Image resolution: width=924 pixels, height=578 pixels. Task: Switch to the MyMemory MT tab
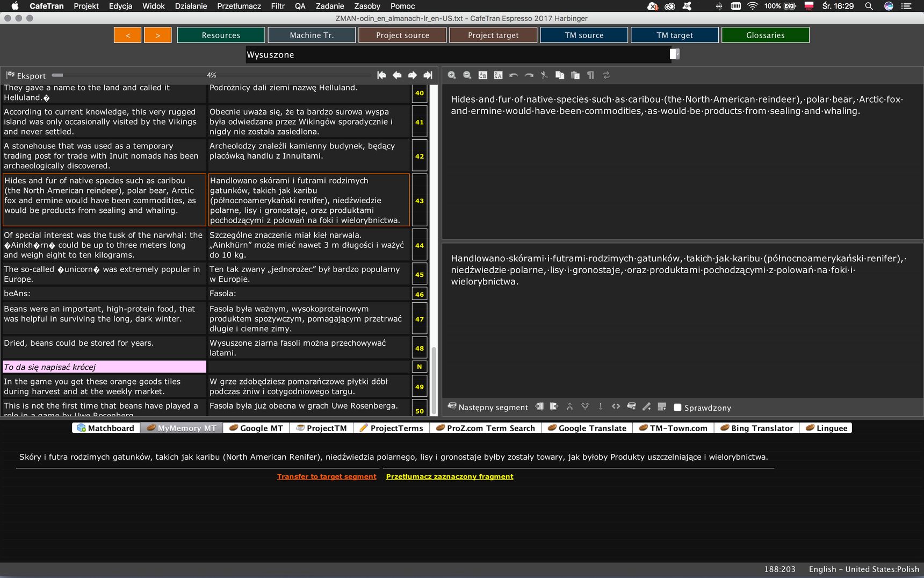[182, 428]
